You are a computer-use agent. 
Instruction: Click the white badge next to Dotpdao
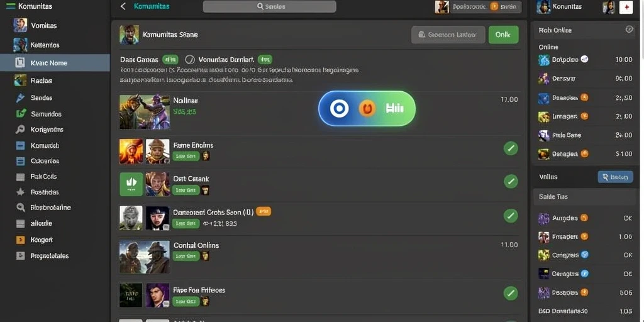coord(584,59)
